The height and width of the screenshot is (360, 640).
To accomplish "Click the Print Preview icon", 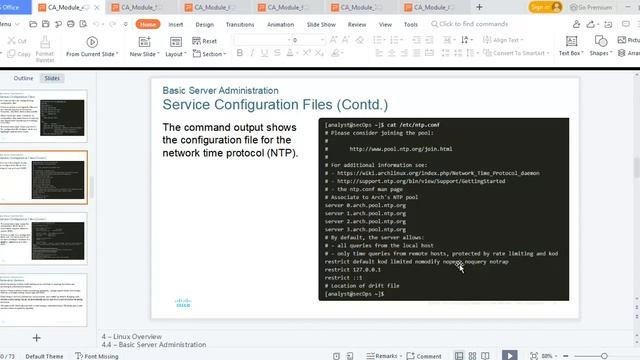I will pos(83,24).
